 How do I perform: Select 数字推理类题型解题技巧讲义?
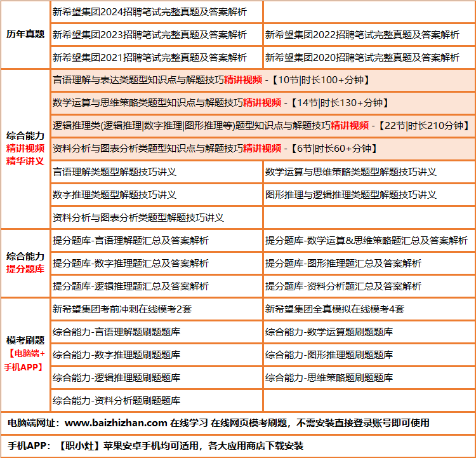click(x=156, y=195)
